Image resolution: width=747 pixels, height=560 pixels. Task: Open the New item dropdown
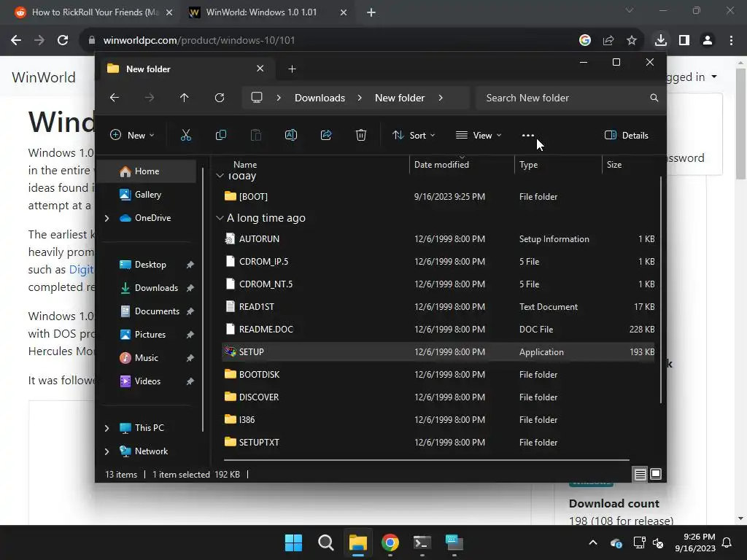[x=133, y=135]
